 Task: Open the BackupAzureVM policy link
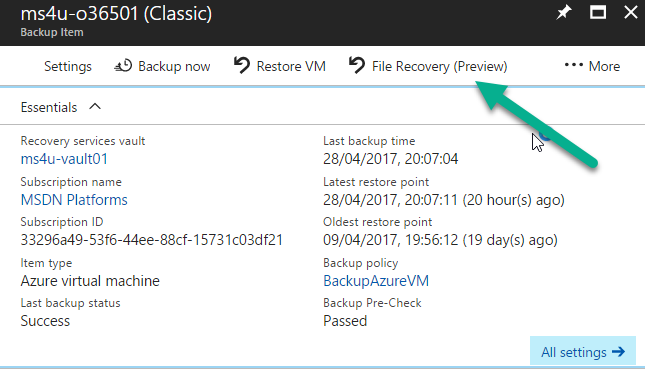click(x=376, y=281)
